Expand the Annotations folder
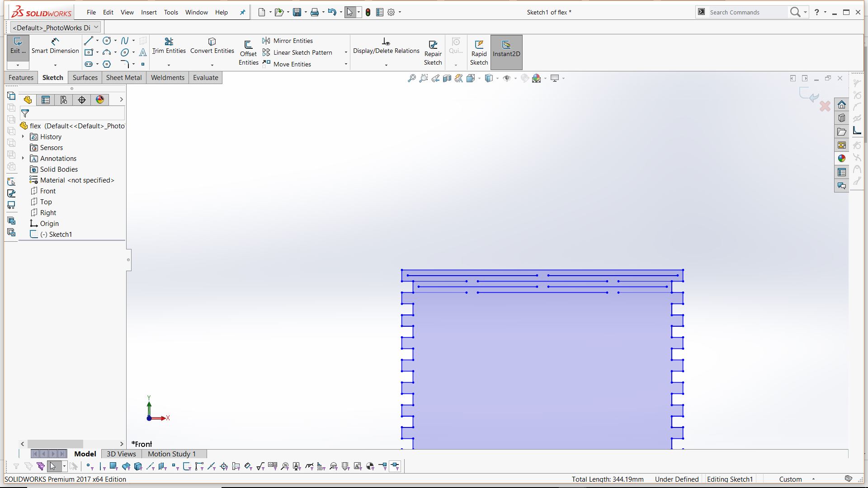Screen dimensions: 868x488 tap(23, 158)
